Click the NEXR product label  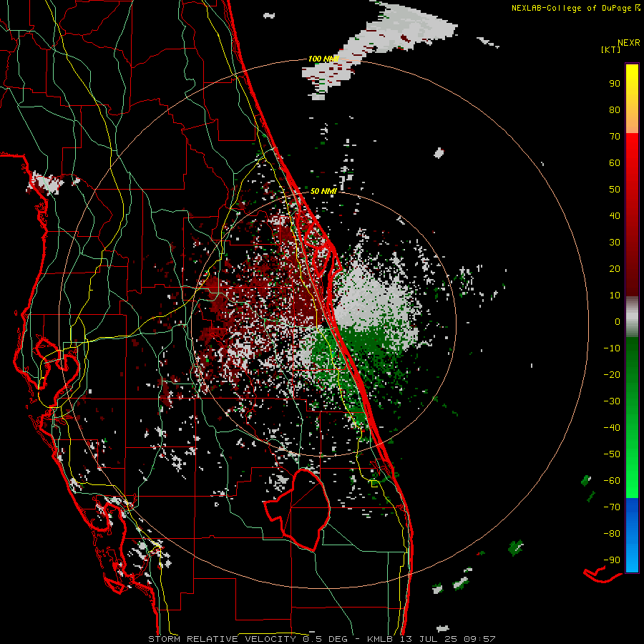coord(628,43)
